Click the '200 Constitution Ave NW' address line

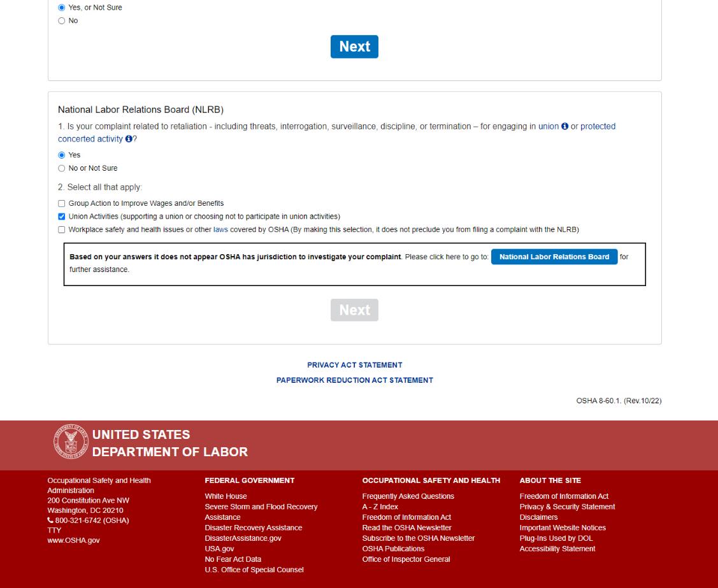pyautogui.click(x=88, y=501)
